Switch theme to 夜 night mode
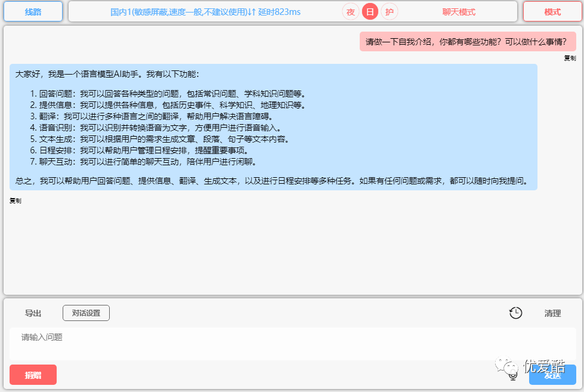This screenshot has height=392, width=584. click(350, 11)
